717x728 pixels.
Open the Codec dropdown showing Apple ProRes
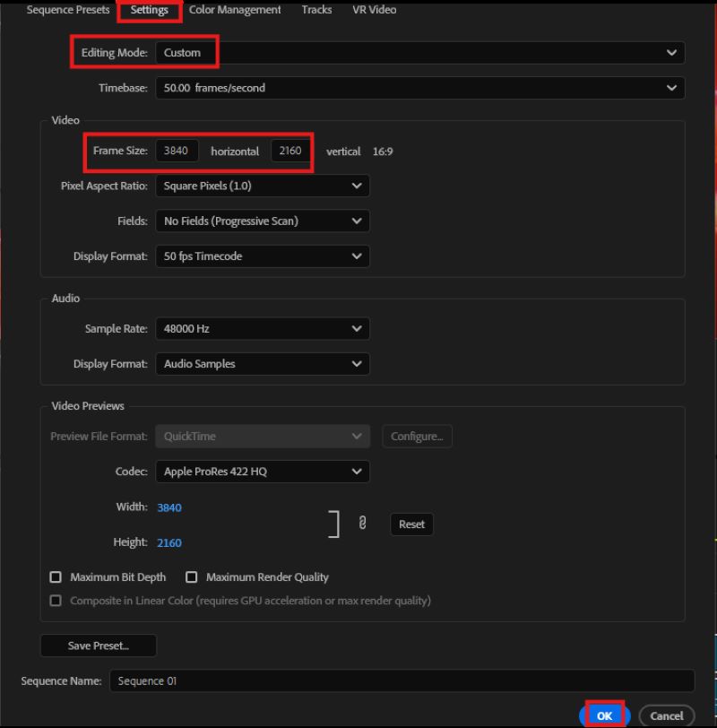(262, 471)
